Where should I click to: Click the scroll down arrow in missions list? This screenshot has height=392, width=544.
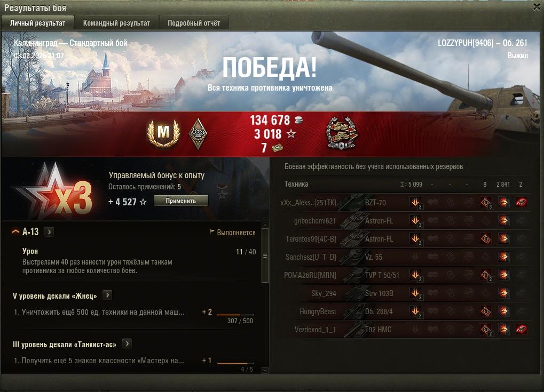point(265,371)
